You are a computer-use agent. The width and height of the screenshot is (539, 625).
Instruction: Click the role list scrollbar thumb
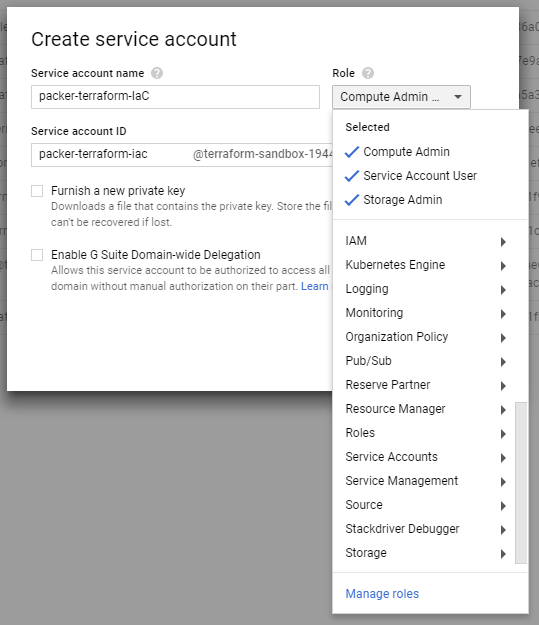pos(521,483)
